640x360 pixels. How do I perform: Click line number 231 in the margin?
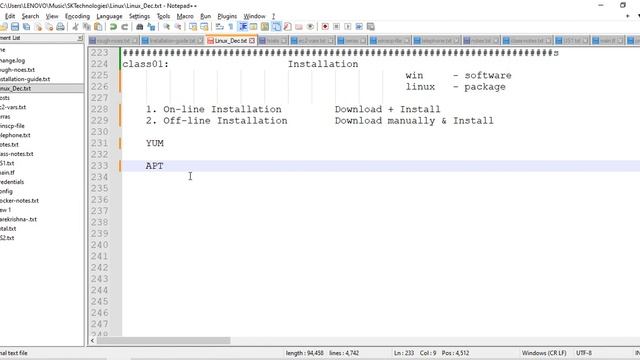(x=100, y=143)
